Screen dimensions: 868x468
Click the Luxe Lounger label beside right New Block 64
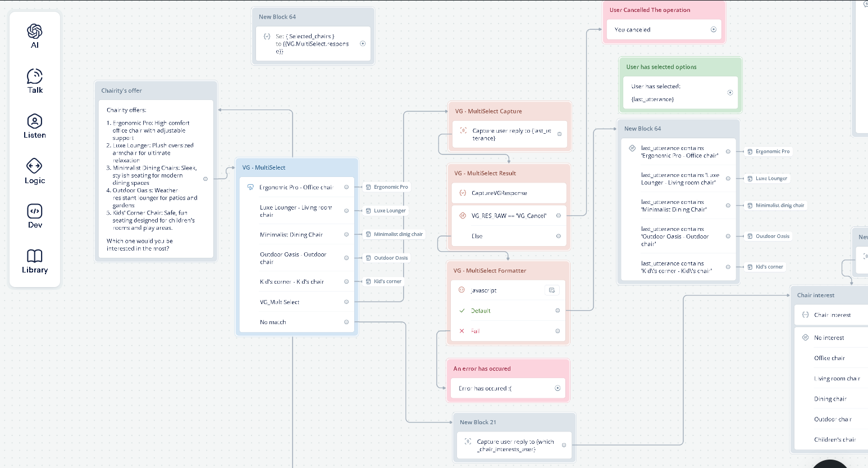point(767,178)
